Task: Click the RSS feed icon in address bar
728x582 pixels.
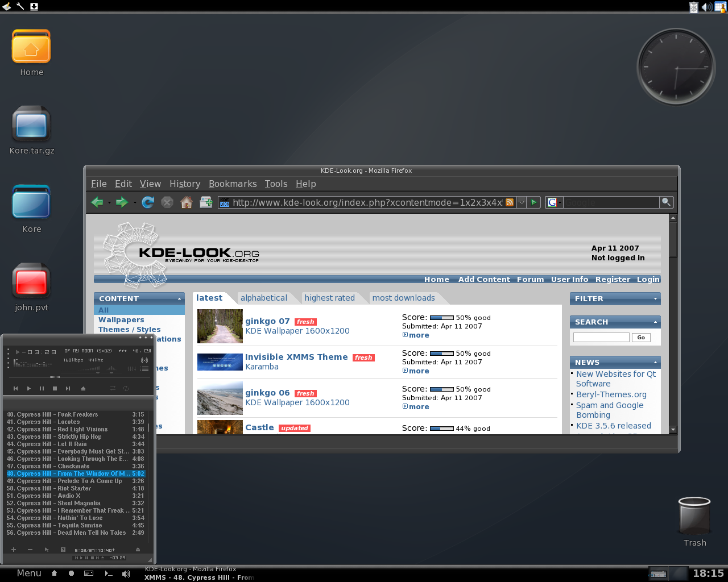Action: 510,202
